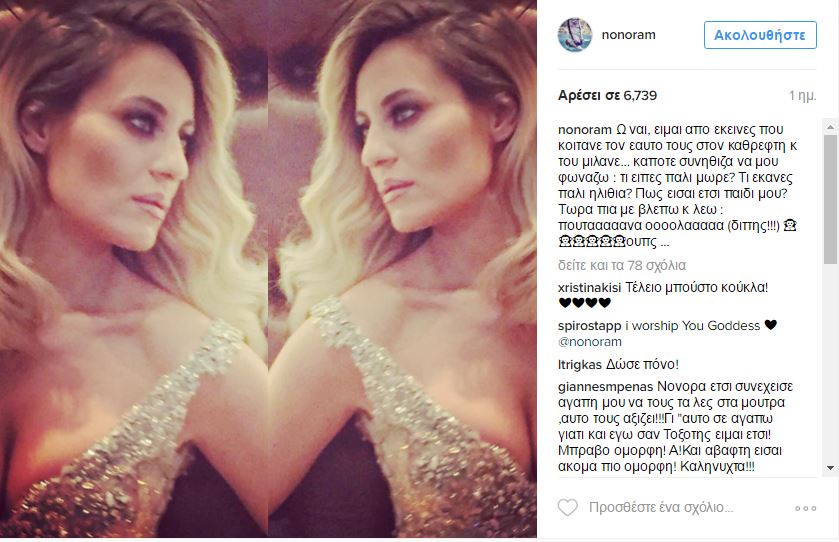Viewport: 839px width, 542px height.
Task: Click the Αρέσει σε 6,739 likes count
Action: 607,95
